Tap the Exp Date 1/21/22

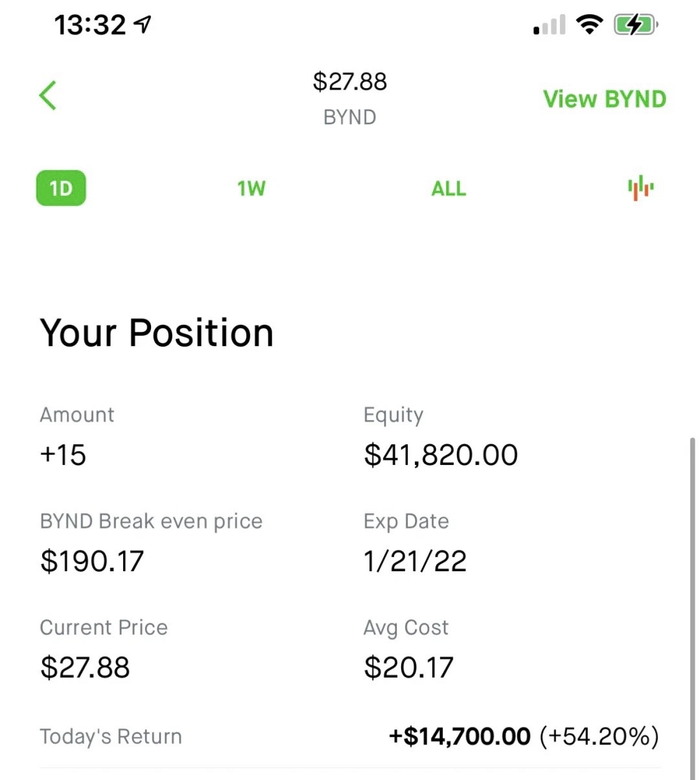point(415,561)
